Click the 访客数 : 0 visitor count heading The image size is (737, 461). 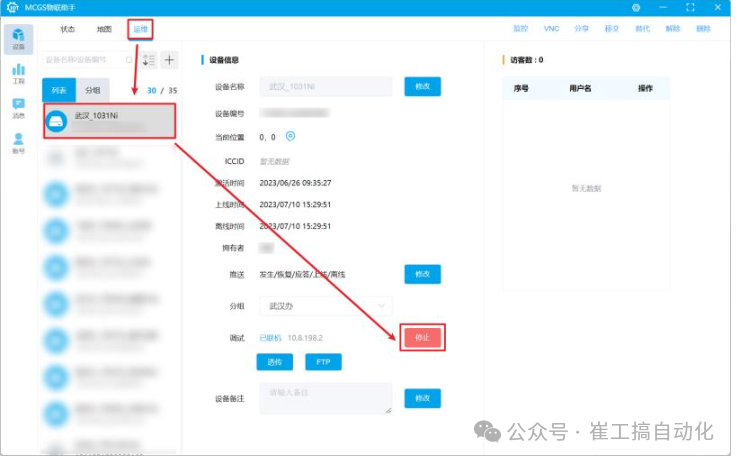pos(526,60)
